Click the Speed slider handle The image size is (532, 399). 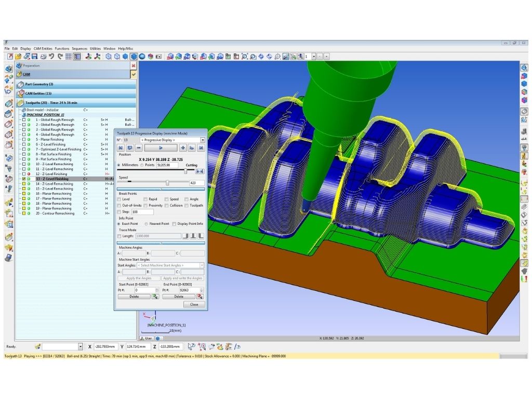tap(167, 183)
